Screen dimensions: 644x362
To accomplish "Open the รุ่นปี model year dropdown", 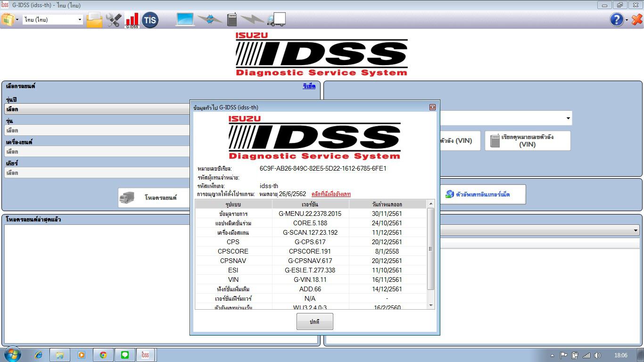I will click(x=97, y=109).
